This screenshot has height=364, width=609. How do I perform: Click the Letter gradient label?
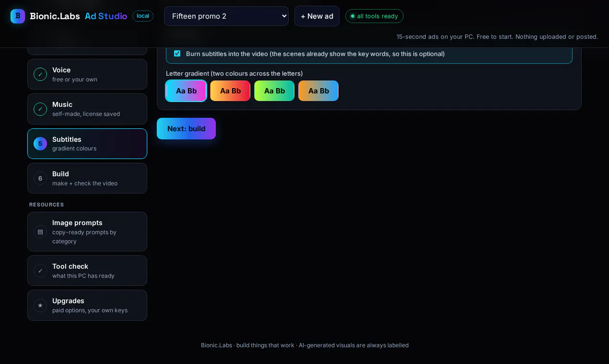[234, 73]
